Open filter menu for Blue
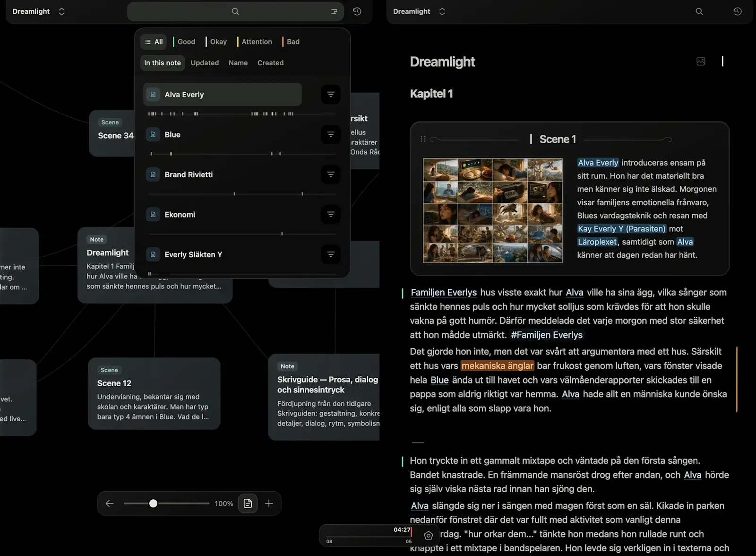Viewport: 756px width, 556px height. pyautogui.click(x=331, y=135)
